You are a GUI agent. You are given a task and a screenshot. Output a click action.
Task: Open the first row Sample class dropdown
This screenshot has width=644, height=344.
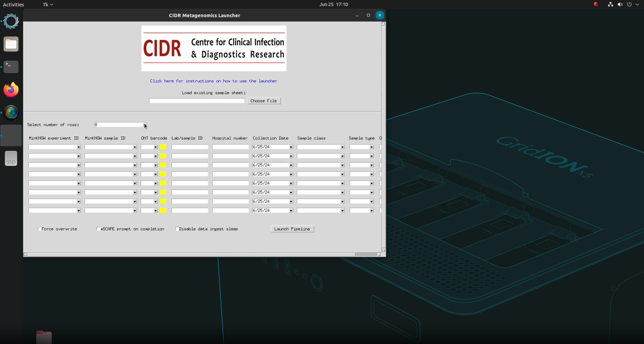point(342,147)
